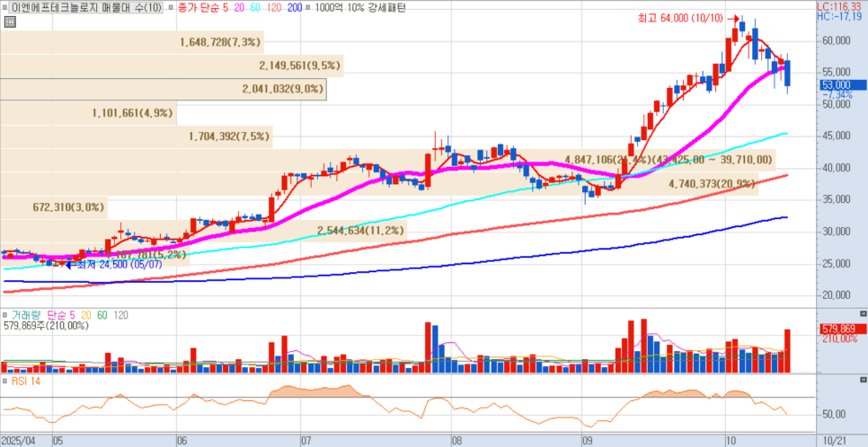Collapse the RSI panel using its corner button

coord(863,381)
